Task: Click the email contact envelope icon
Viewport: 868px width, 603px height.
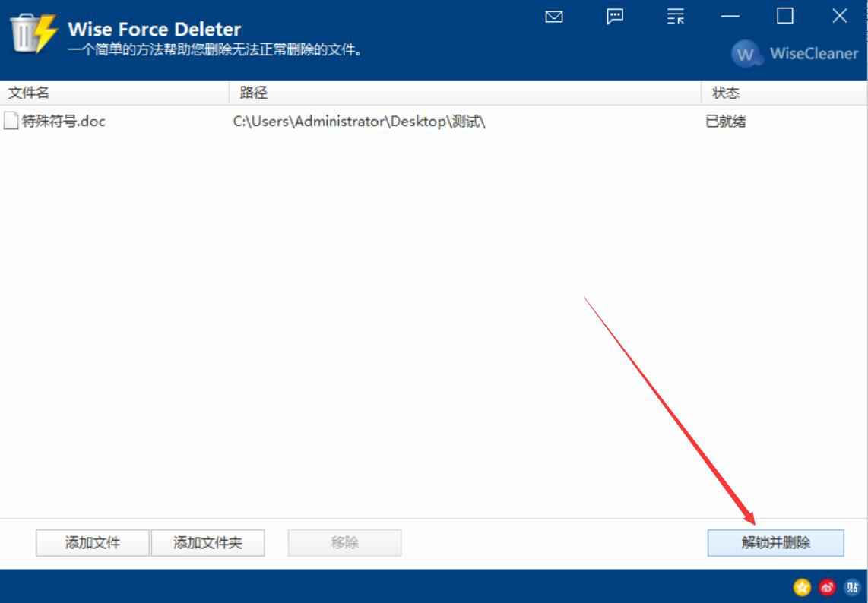Action: tap(553, 17)
